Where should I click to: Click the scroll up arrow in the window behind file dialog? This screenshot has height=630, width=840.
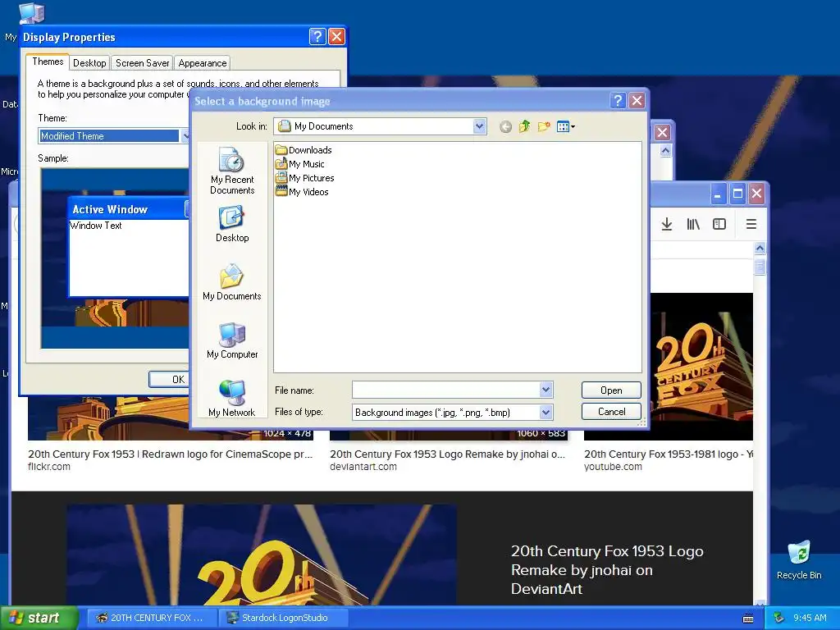pyautogui.click(x=665, y=151)
